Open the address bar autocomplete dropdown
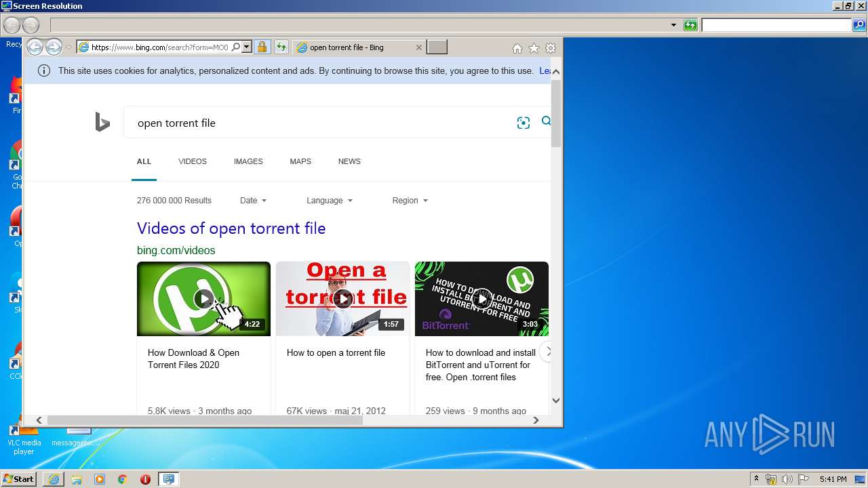Image resolution: width=868 pixels, height=488 pixels. coord(247,47)
